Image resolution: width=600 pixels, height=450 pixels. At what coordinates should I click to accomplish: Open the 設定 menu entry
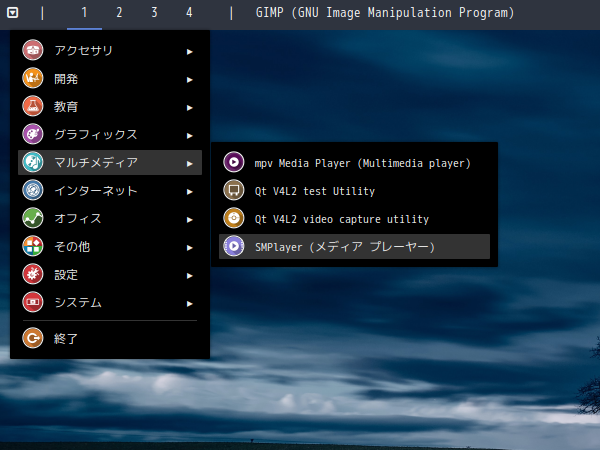point(110,274)
